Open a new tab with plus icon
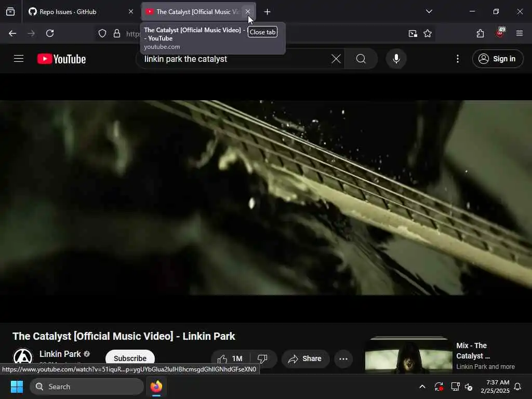 268,12
